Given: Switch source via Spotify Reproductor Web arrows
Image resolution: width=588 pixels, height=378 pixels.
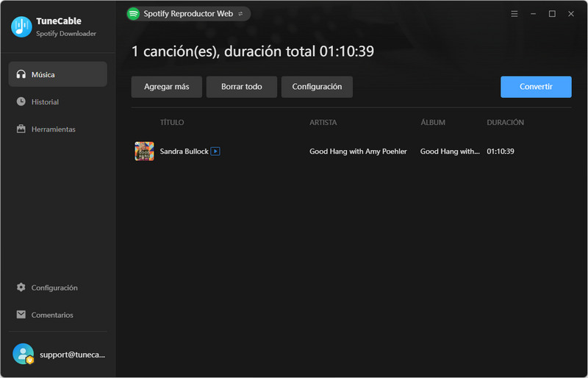Looking at the screenshot, I should [x=240, y=14].
